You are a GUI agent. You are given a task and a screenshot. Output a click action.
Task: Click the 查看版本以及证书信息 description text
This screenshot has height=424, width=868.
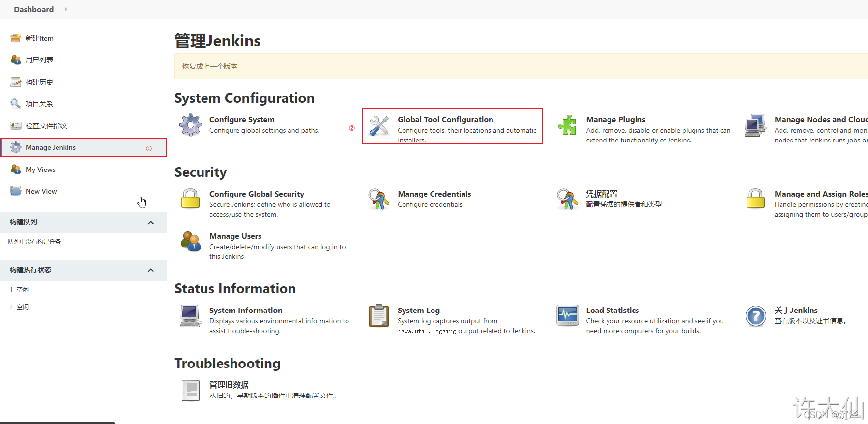[x=810, y=321]
